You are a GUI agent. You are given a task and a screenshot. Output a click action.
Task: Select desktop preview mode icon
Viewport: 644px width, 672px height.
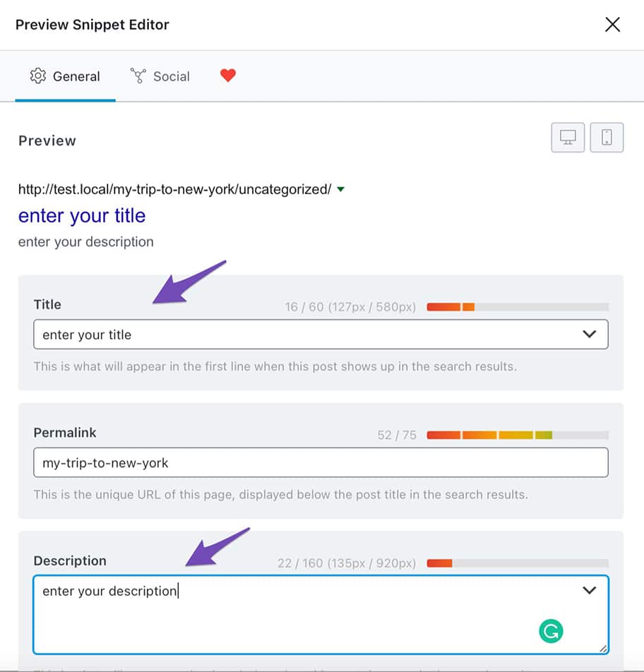[x=568, y=138]
